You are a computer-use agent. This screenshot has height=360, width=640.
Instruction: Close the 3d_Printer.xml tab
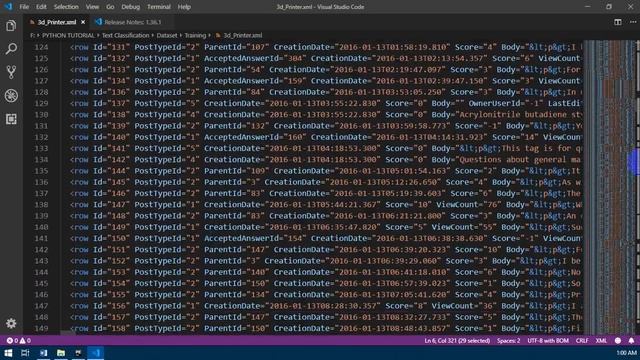[83, 22]
